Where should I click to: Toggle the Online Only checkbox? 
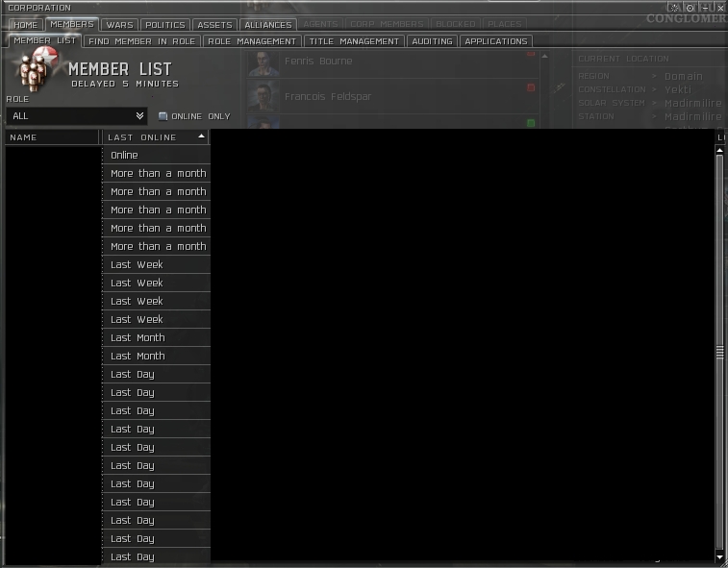coord(163,116)
